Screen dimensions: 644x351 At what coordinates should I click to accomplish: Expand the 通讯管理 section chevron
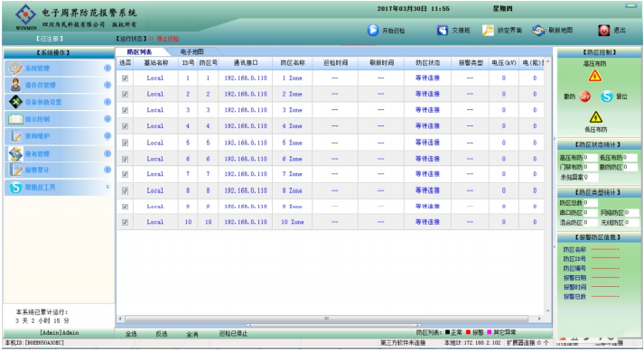click(x=107, y=153)
